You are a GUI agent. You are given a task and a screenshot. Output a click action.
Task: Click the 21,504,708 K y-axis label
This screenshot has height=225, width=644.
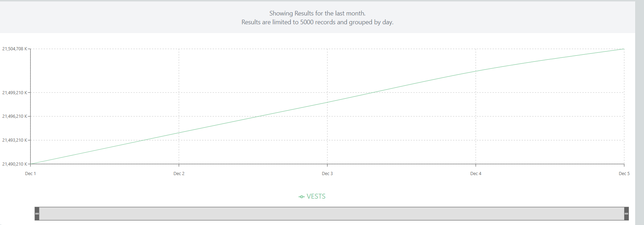click(x=15, y=49)
